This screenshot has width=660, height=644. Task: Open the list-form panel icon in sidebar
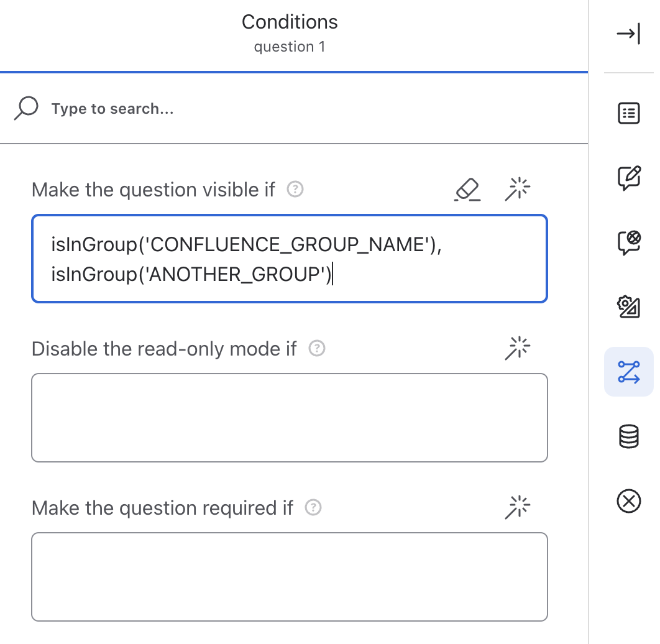pos(628,113)
